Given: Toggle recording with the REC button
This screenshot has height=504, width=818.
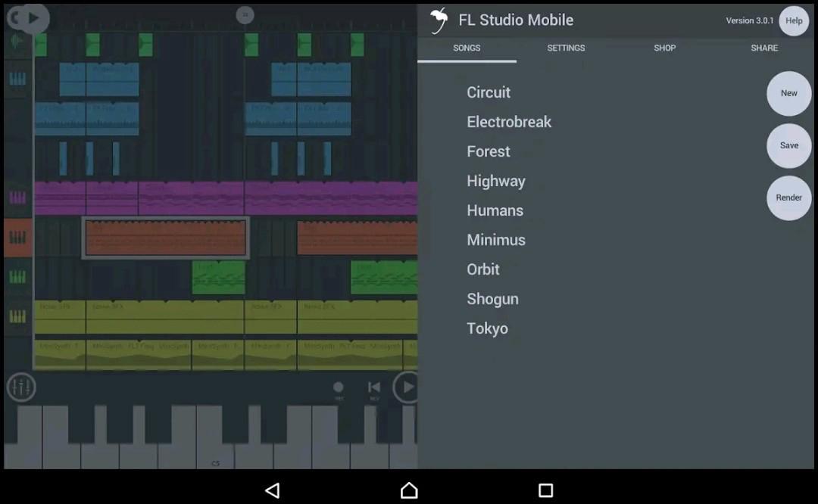Looking at the screenshot, I should click(x=338, y=387).
